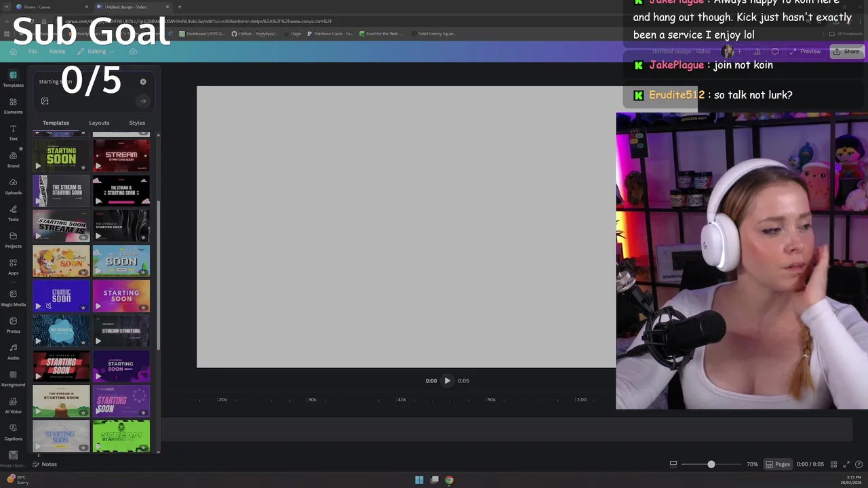This screenshot has width=868, height=488.
Task: Click the Canva home icon
Action: click(13, 52)
